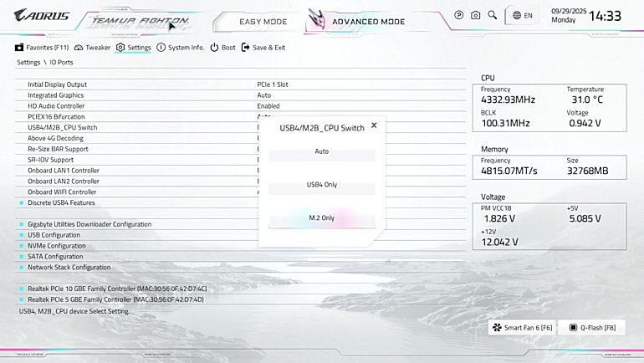Image resolution: width=644 pixels, height=363 pixels.
Task: Switch to Easy Mode tab
Action: (262, 22)
